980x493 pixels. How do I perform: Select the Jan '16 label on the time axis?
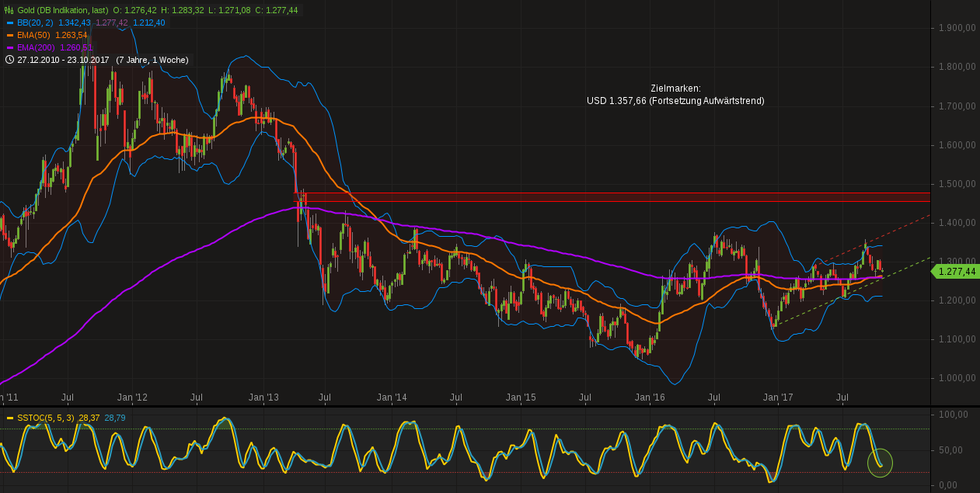click(x=649, y=397)
